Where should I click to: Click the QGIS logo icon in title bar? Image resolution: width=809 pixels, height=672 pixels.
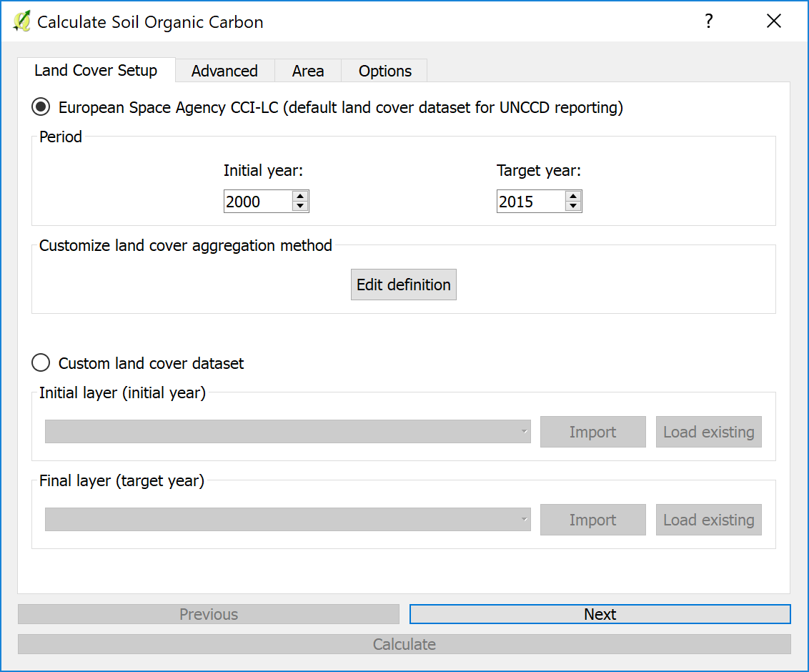click(x=21, y=21)
